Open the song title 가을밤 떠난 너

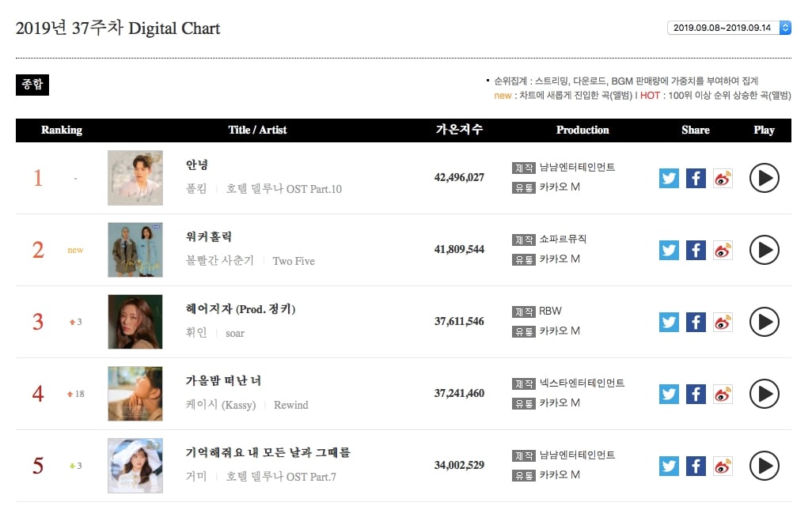point(223,380)
